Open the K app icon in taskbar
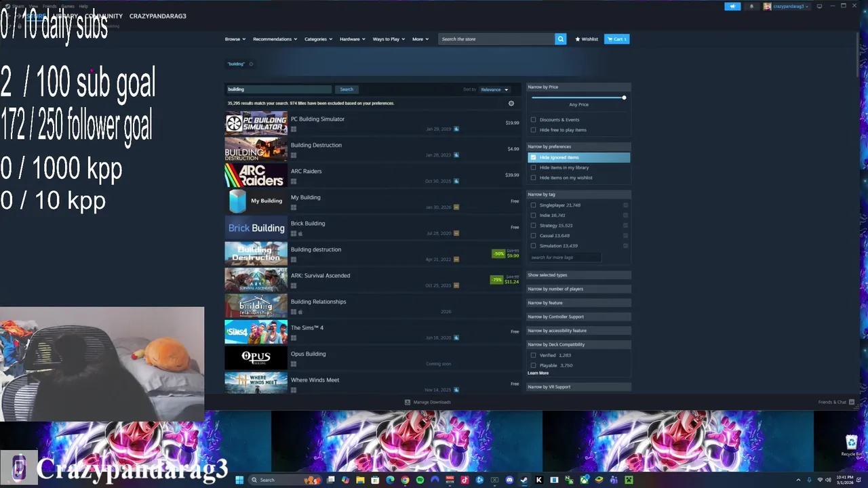The height and width of the screenshot is (488, 868). pos(539,480)
